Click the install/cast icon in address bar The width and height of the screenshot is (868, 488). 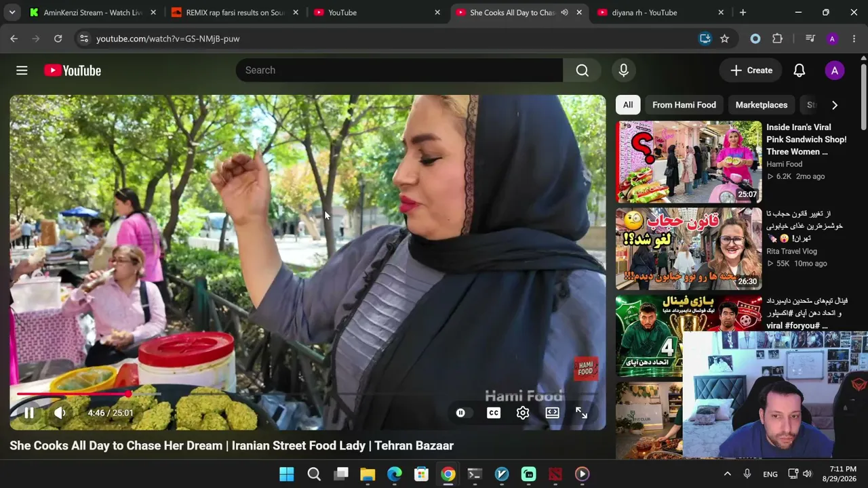[705, 39]
